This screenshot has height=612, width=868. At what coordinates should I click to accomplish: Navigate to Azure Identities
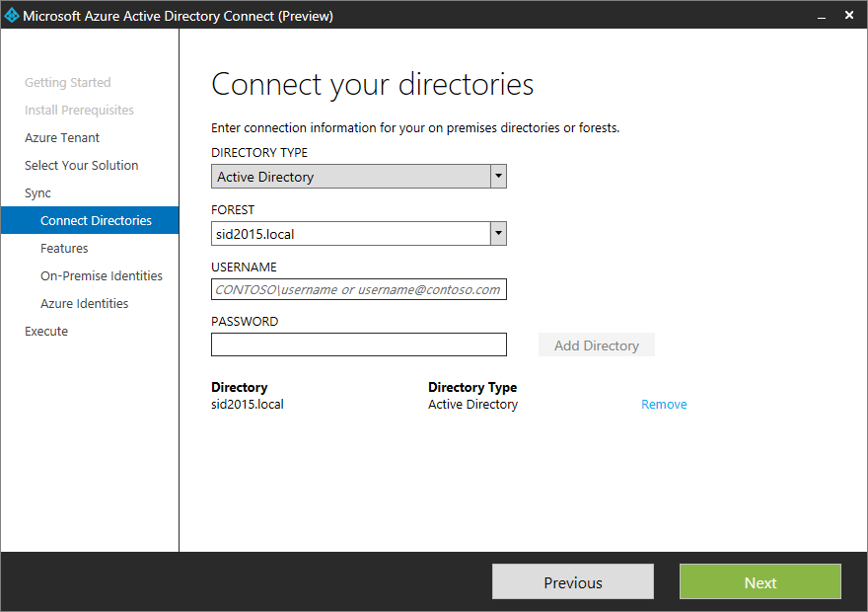85,303
